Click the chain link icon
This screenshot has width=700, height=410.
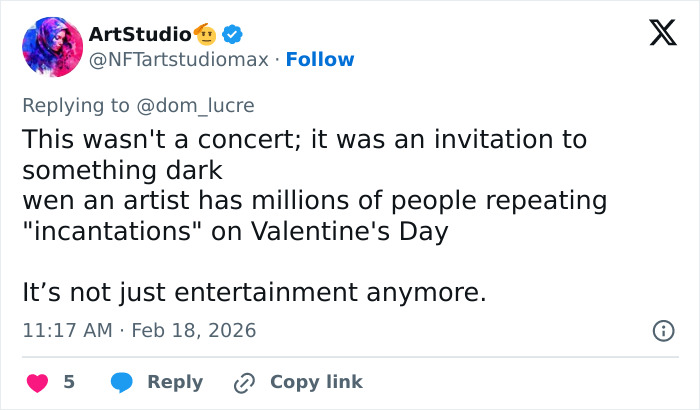click(x=244, y=382)
